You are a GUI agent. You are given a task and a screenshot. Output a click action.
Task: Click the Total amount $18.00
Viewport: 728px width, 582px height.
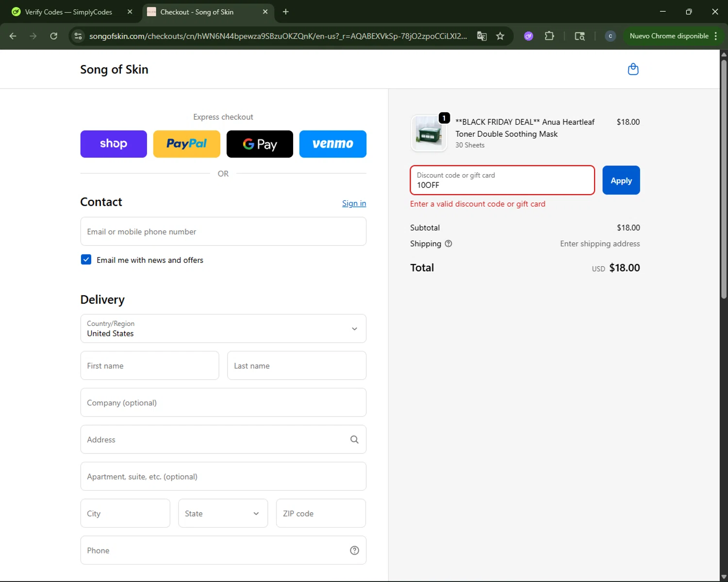coord(625,268)
